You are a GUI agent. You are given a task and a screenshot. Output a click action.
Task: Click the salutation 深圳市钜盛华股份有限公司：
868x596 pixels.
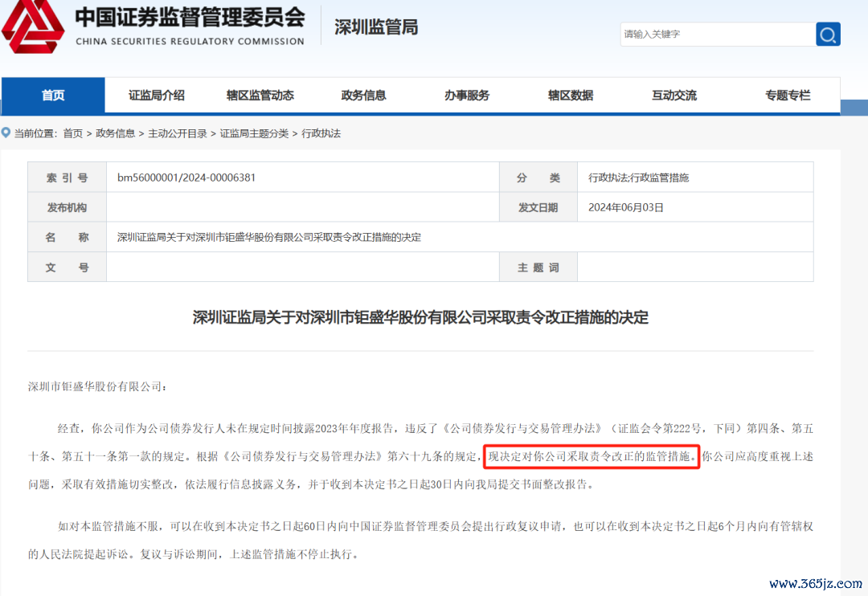(x=97, y=386)
